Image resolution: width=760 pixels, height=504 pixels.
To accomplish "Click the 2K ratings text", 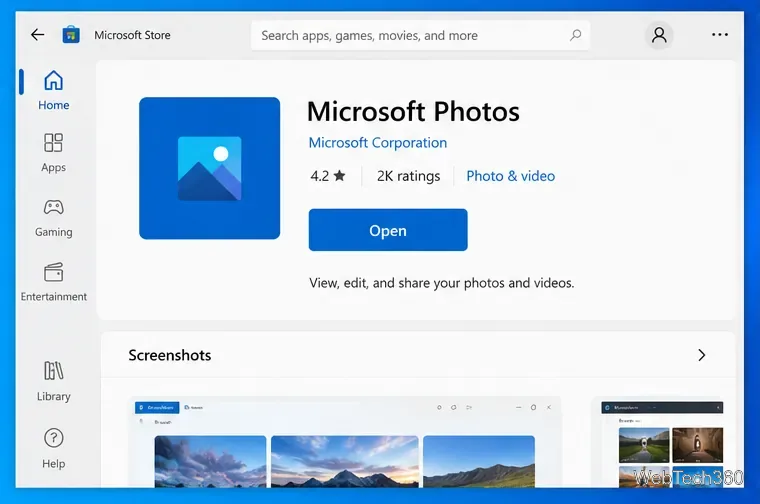I will pyautogui.click(x=408, y=176).
